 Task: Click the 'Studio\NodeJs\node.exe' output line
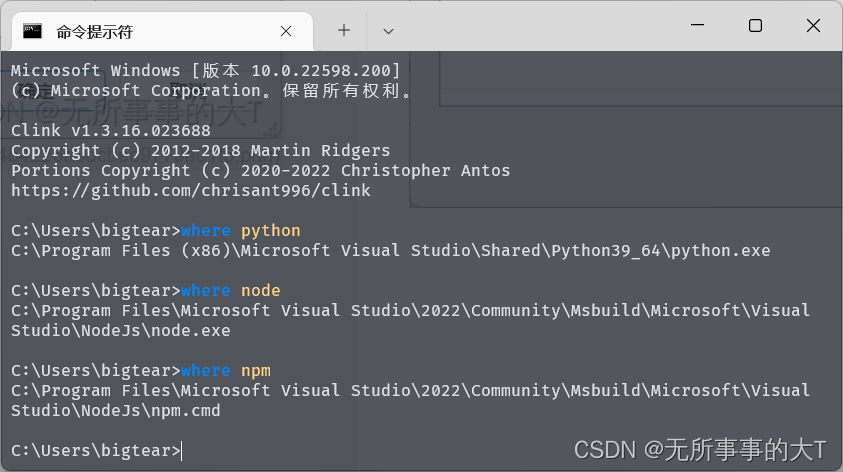(x=120, y=331)
